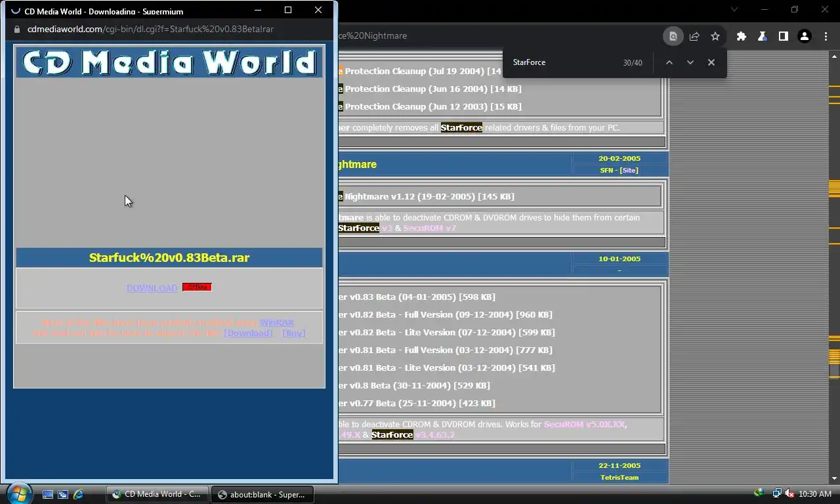This screenshot has width=840, height=504.
Task: Go to previous StarForce find result
Action: coord(669,62)
